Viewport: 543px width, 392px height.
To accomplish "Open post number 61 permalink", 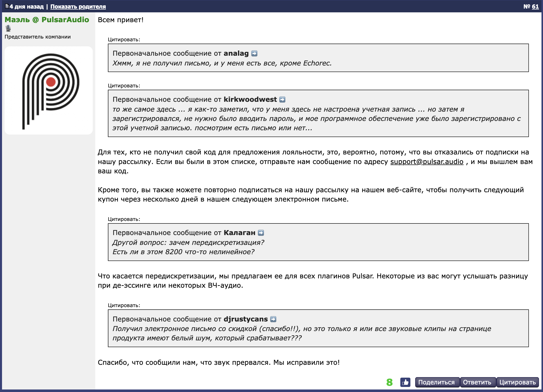I will pyautogui.click(x=535, y=7).
